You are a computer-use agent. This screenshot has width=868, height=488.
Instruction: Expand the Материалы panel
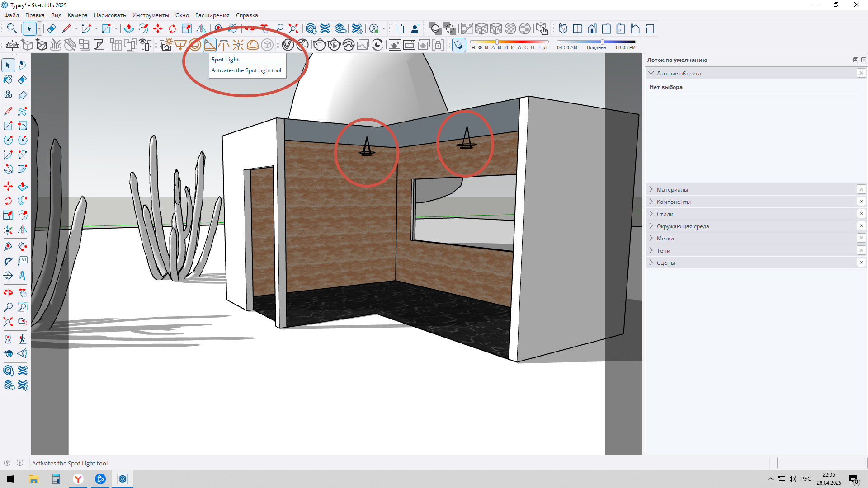pos(651,189)
